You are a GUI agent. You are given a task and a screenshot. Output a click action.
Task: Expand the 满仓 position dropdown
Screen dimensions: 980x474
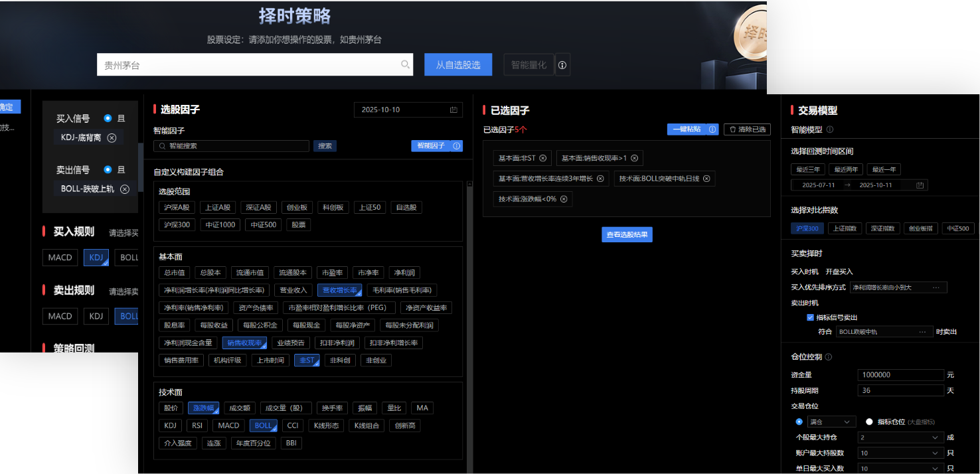tap(831, 422)
